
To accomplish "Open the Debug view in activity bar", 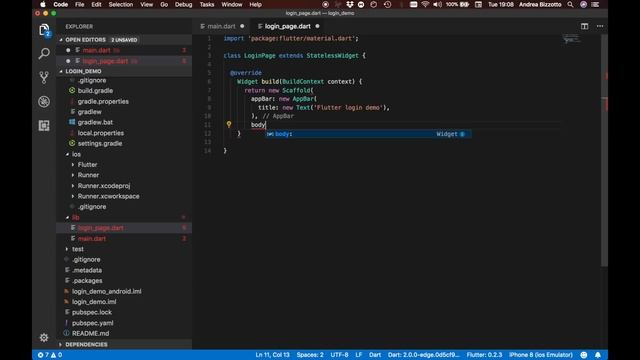I will (44, 101).
